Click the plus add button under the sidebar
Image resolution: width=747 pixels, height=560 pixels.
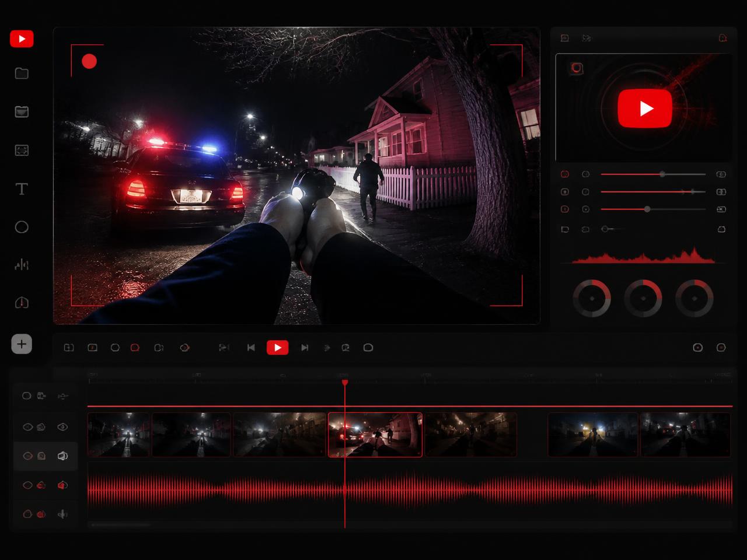[22, 344]
